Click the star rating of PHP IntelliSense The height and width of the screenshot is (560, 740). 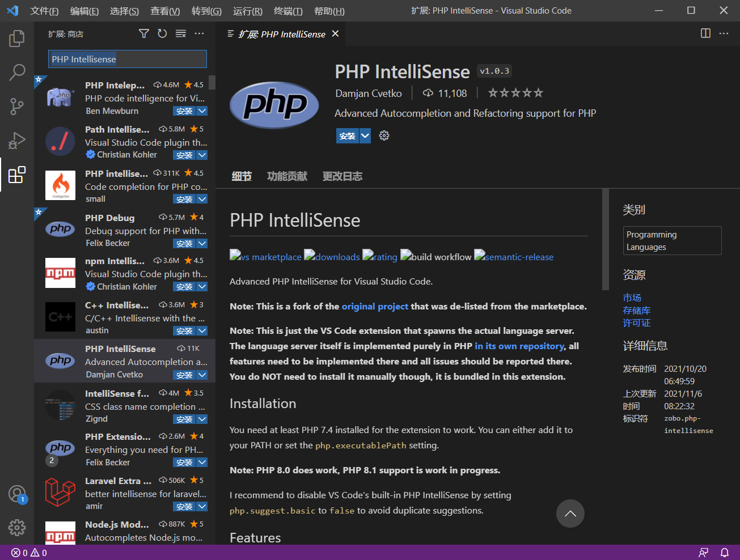[x=515, y=93]
